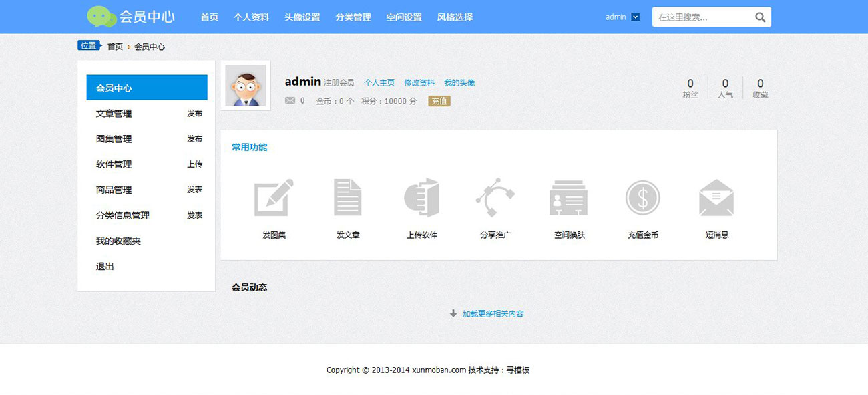Open the 分享推广 share icon
Viewport: 868px width, 395px height.
495,197
